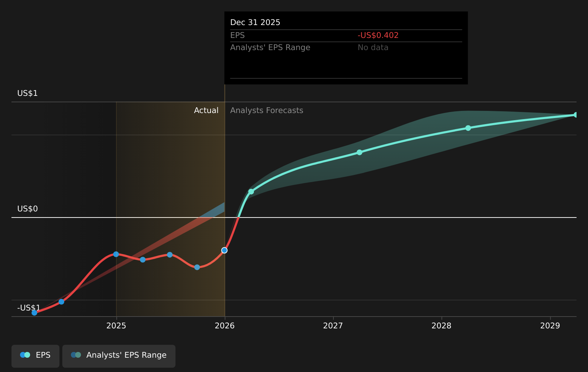Screen dimensions: 588x372
Task: Click the EPS point just after 2025
Action: click(x=143, y=260)
